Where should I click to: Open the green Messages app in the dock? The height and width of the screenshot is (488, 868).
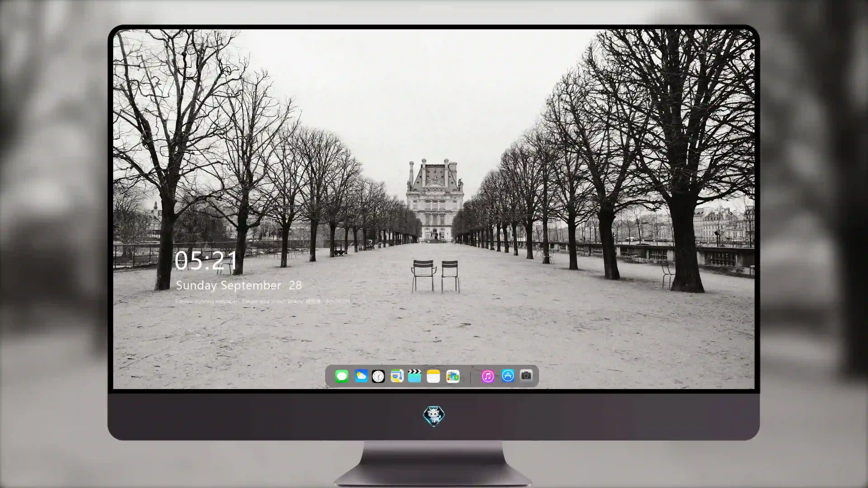click(342, 376)
